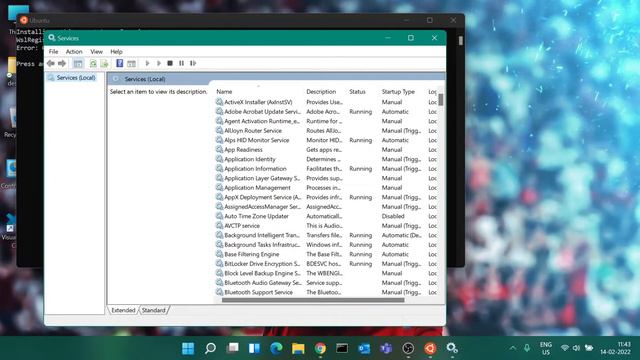Open OBS Studio from taskbar
The height and width of the screenshot is (360, 640).
(x=408, y=348)
